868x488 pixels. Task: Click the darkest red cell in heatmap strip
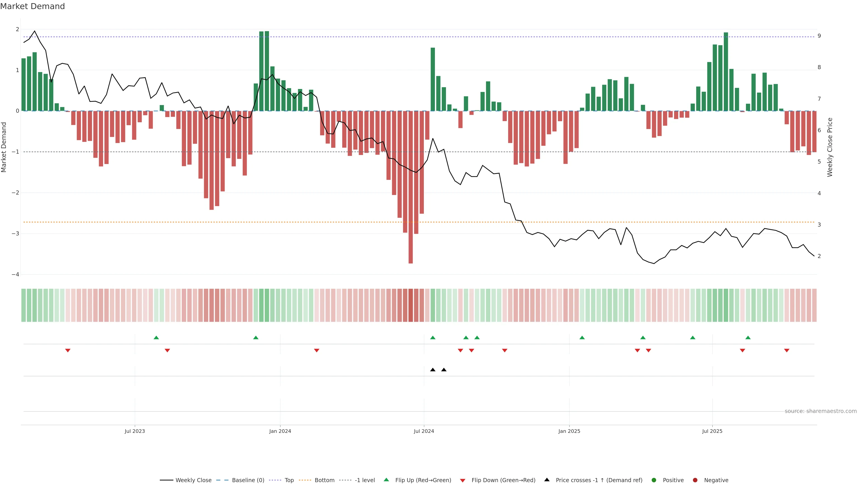coord(410,305)
